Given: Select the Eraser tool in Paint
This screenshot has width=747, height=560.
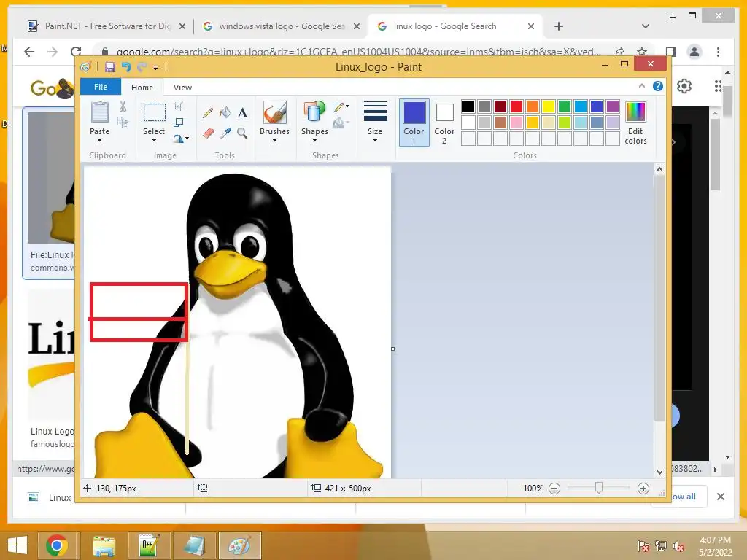Looking at the screenshot, I should [x=208, y=133].
